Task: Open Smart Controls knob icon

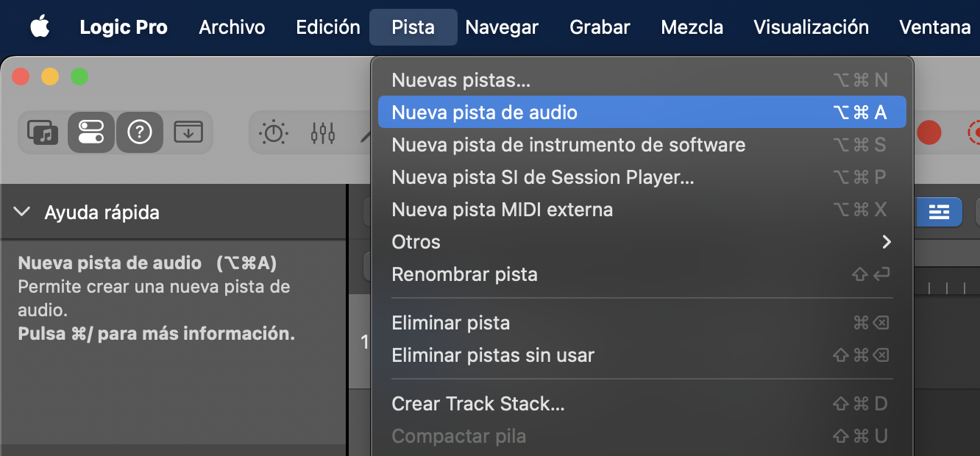Action: 274,132
